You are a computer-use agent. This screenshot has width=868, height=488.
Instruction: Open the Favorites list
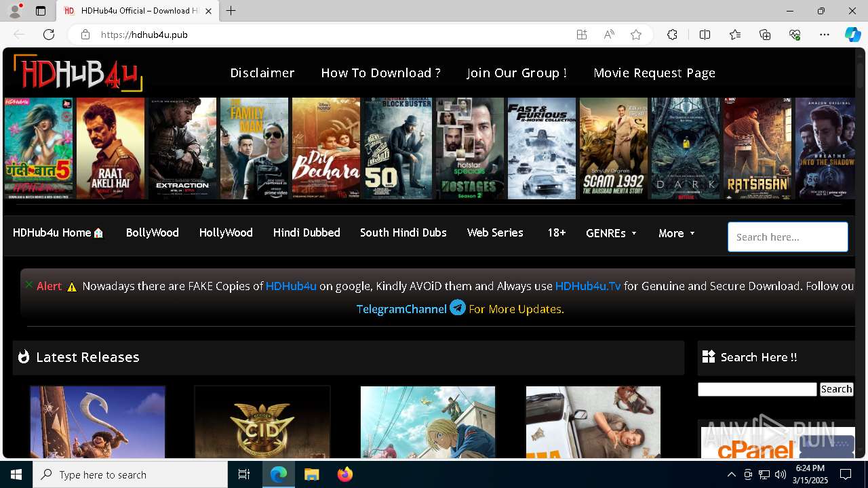click(735, 35)
